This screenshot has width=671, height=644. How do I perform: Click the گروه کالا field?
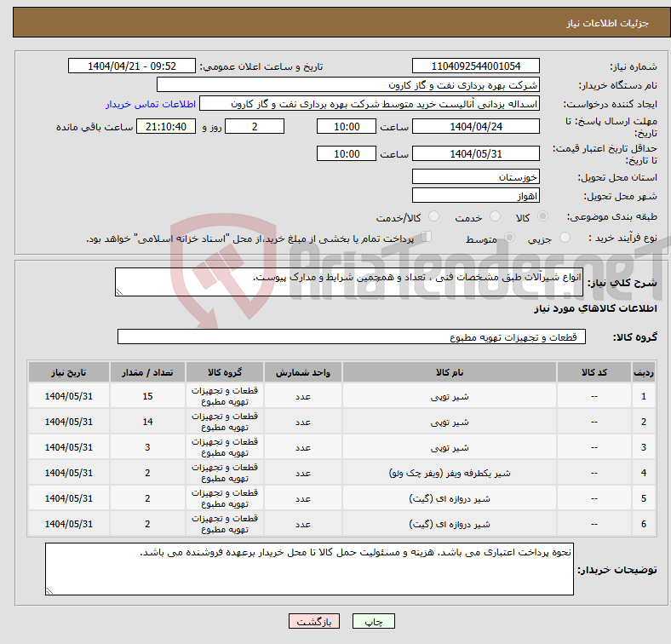pos(352,336)
